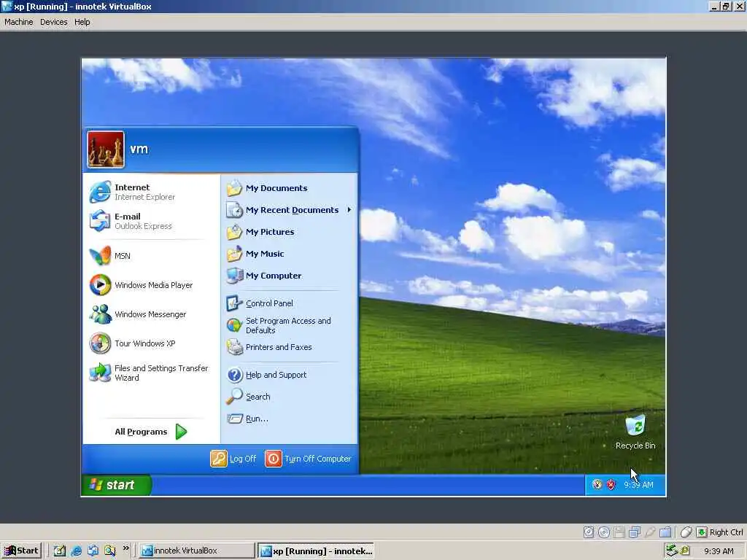The image size is (747, 560).
Task: Expand My Recent Documents submenu
Action: click(x=289, y=210)
